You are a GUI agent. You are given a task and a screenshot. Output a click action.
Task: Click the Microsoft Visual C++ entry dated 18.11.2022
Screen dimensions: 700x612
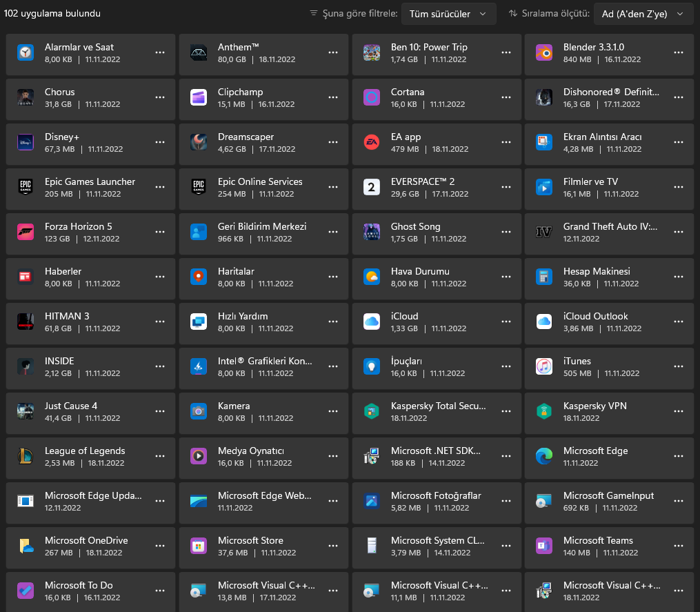[x=610, y=591]
